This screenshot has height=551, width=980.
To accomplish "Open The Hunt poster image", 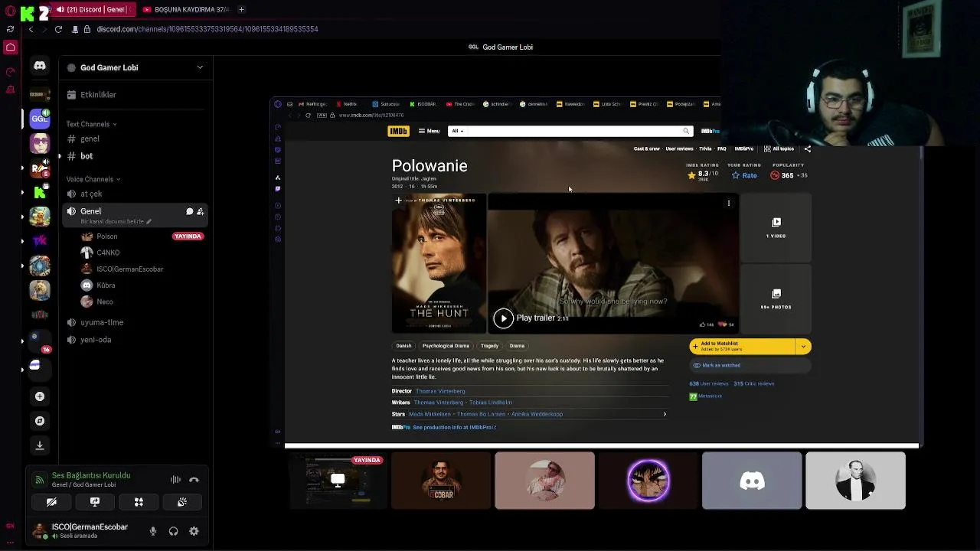I will click(439, 264).
